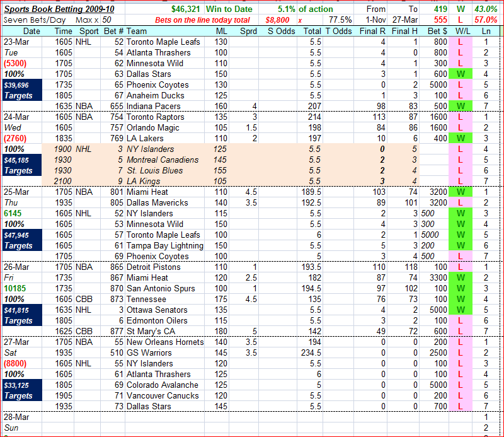
Task: Select the 2500 bet amount for GS Warriors
Action: pyautogui.click(x=434, y=353)
